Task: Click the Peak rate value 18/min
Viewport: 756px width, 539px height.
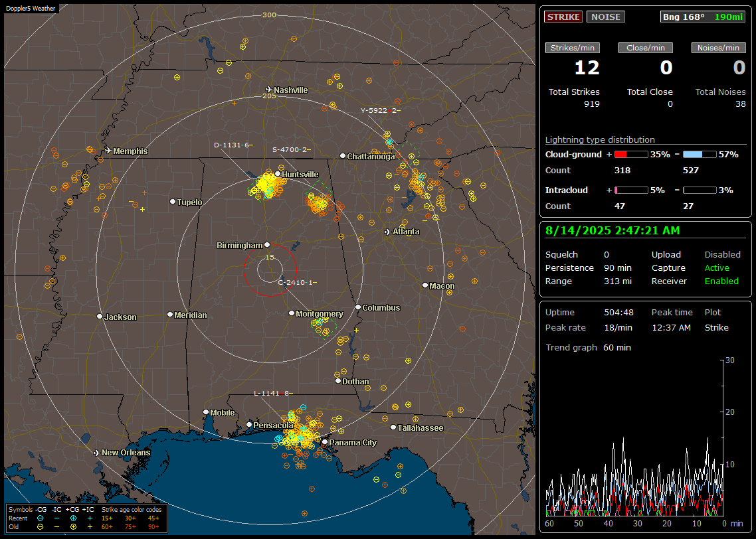Action: click(x=618, y=327)
